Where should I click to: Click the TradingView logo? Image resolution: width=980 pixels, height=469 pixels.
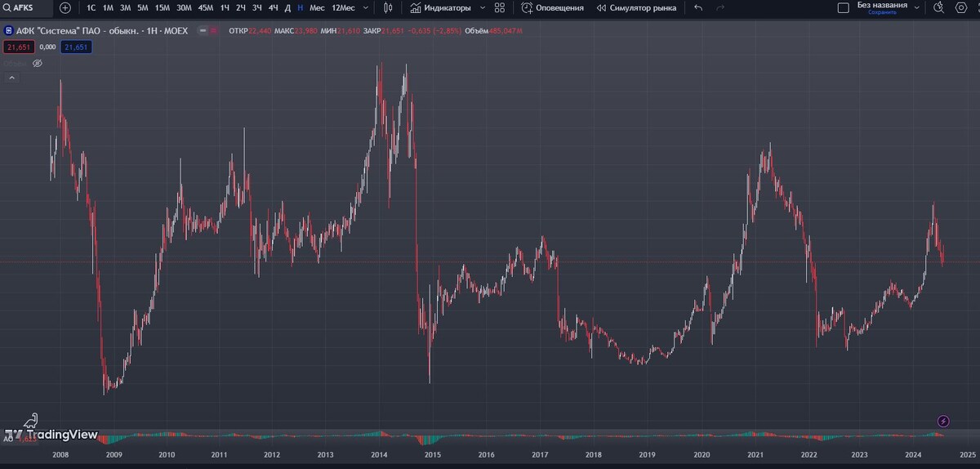(x=51, y=434)
